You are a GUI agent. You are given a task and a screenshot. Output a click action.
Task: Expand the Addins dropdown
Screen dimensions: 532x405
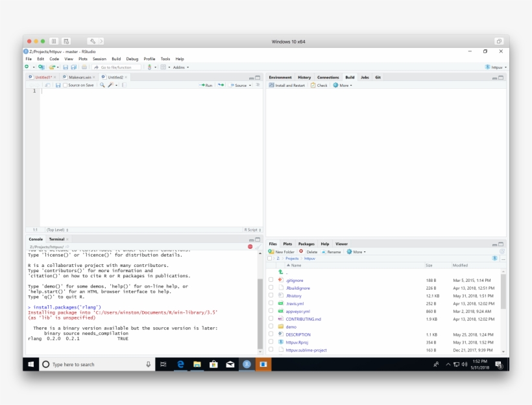point(182,67)
